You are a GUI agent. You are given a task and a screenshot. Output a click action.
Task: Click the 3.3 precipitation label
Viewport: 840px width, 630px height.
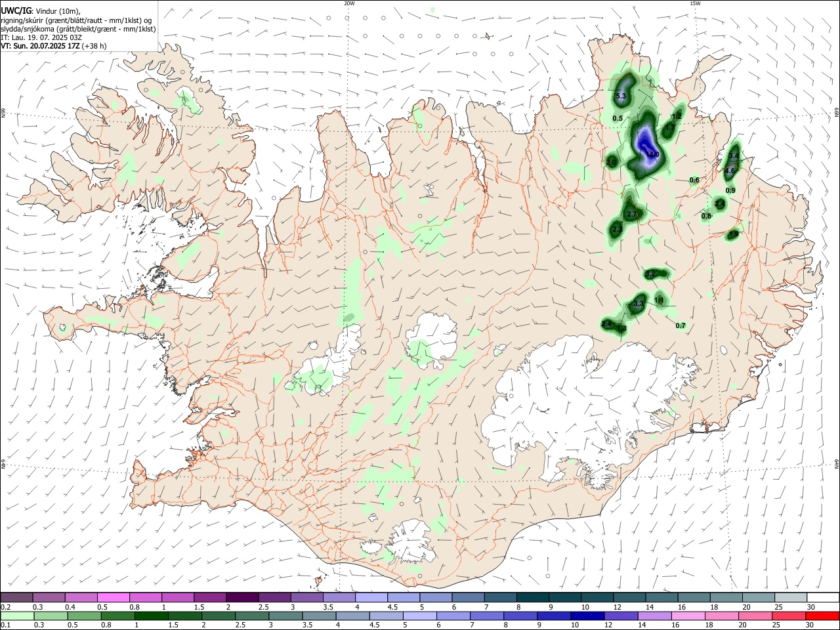click(639, 303)
